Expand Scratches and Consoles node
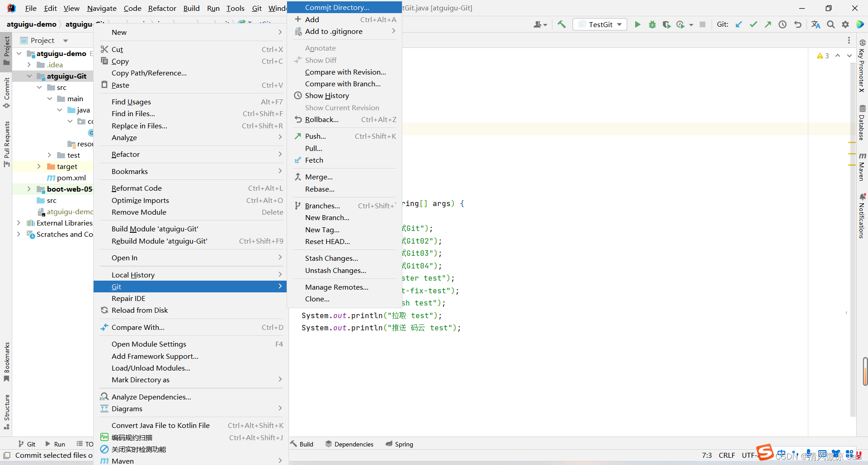 click(x=19, y=234)
